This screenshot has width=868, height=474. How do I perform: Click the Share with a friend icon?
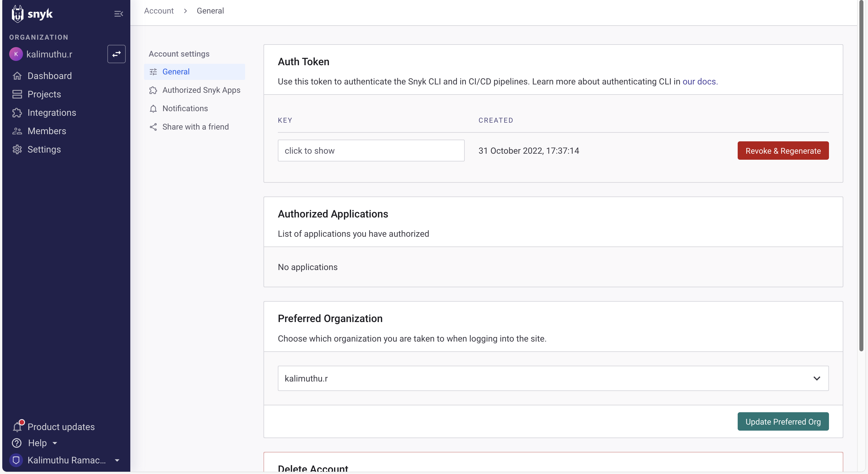(x=153, y=127)
